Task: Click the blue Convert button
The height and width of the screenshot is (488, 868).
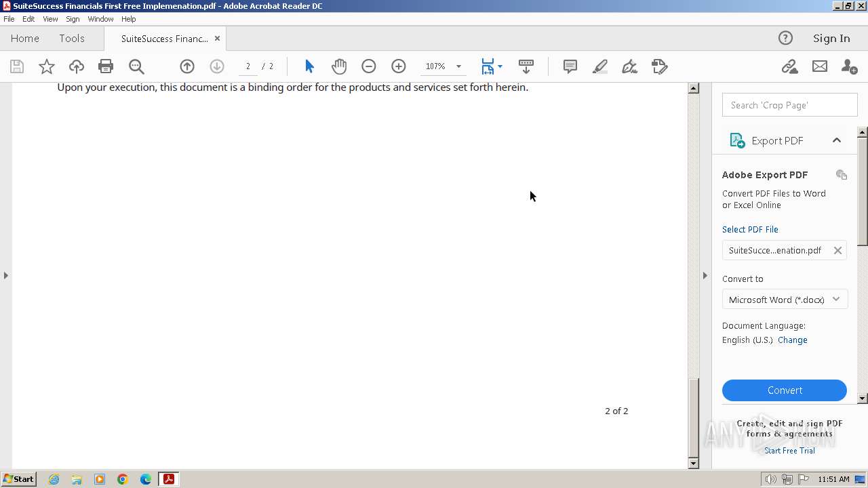Action: click(785, 390)
